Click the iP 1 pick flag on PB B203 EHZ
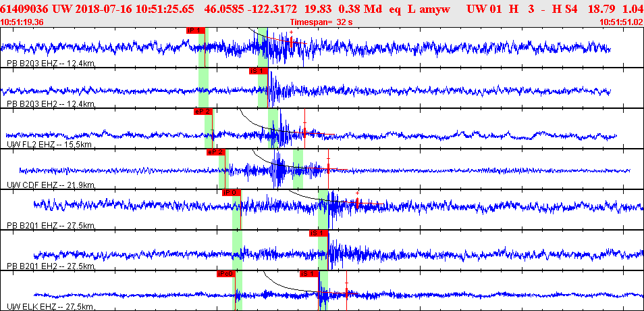The height and width of the screenshot is (311, 644). tap(195, 30)
